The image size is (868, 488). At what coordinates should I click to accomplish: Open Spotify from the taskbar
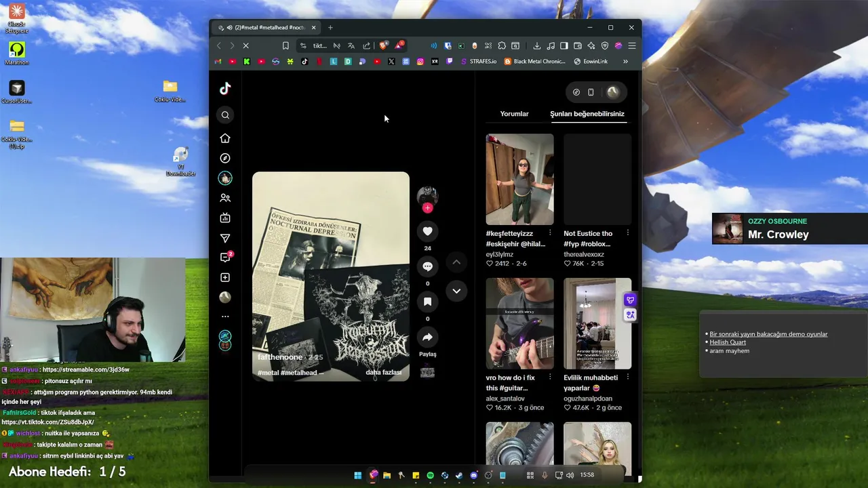point(430,476)
